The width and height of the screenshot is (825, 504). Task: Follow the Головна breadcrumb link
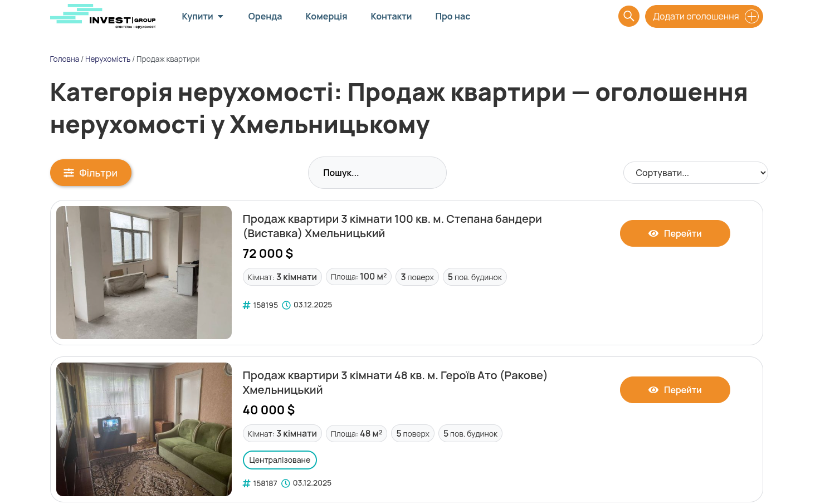coord(64,59)
